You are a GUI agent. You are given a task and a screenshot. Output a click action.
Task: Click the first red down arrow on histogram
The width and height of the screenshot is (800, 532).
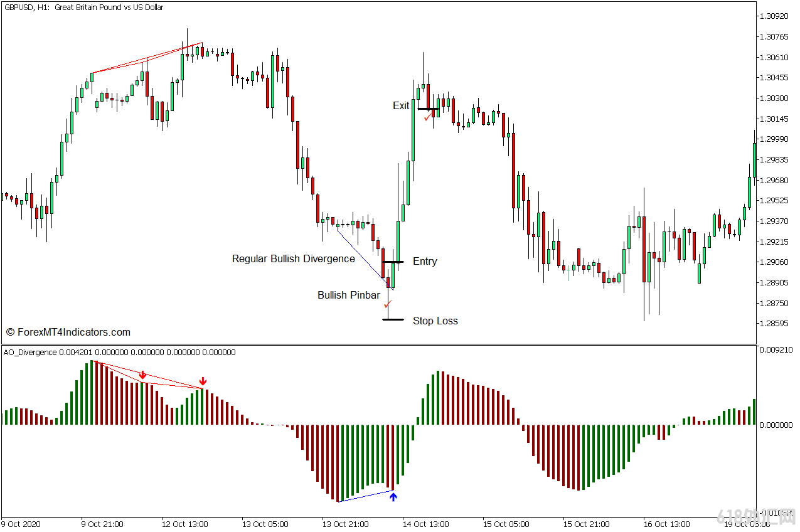(142, 375)
